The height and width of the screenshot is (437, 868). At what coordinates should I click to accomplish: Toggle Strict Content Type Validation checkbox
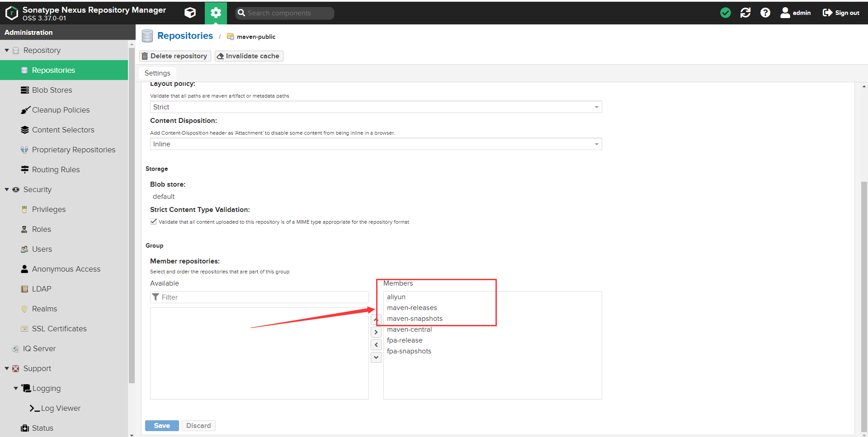pos(154,221)
